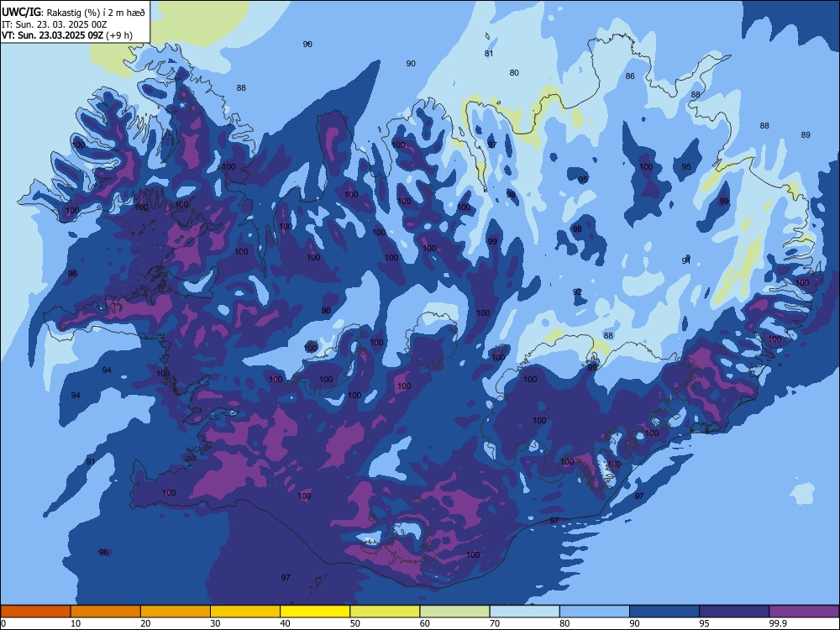The width and height of the screenshot is (840, 630).
Task: Click the title line 'UWC/IG: Rakastig (%) í 2 m hæð'
Action: pyautogui.click(x=73, y=12)
